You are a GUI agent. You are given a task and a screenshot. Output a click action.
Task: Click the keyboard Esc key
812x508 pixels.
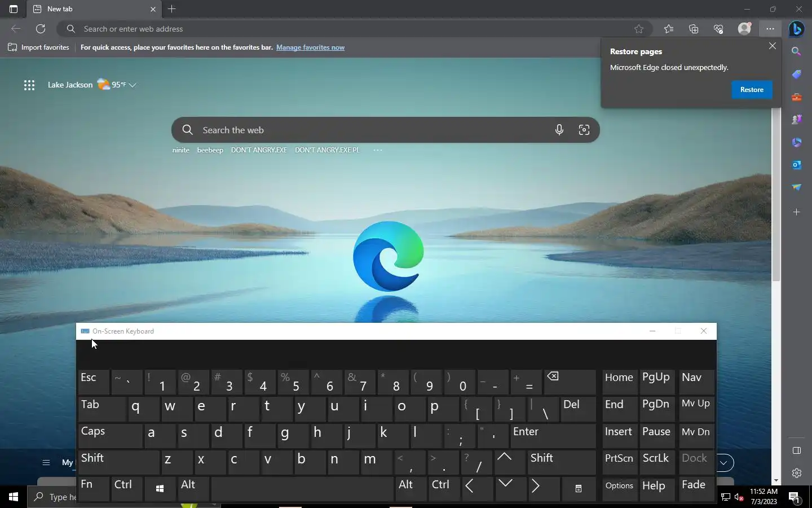(x=94, y=382)
